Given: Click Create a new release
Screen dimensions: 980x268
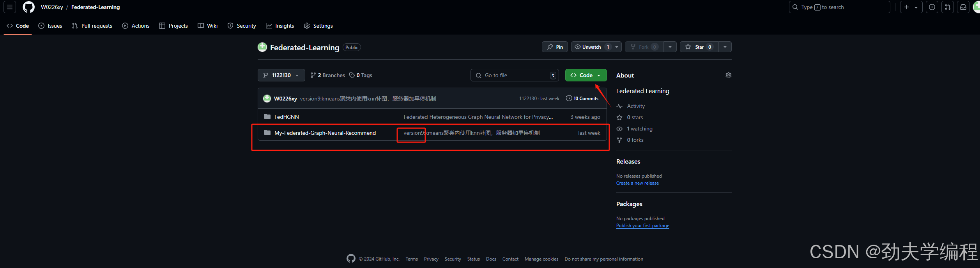Looking at the screenshot, I should click(637, 183).
